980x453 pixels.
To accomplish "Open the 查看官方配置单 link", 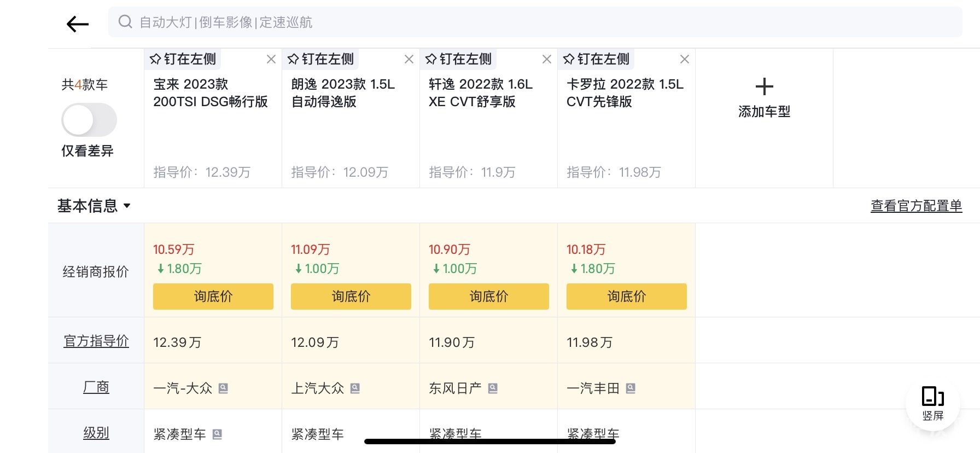I will [916, 206].
